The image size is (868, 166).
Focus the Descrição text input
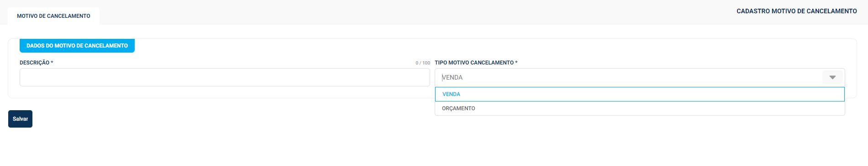click(x=225, y=77)
